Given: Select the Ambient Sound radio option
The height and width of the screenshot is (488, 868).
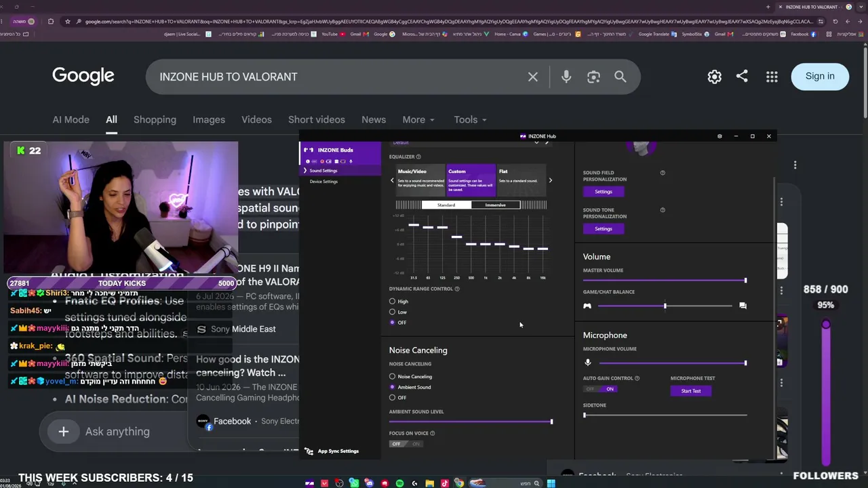Looking at the screenshot, I should pyautogui.click(x=393, y=387).
